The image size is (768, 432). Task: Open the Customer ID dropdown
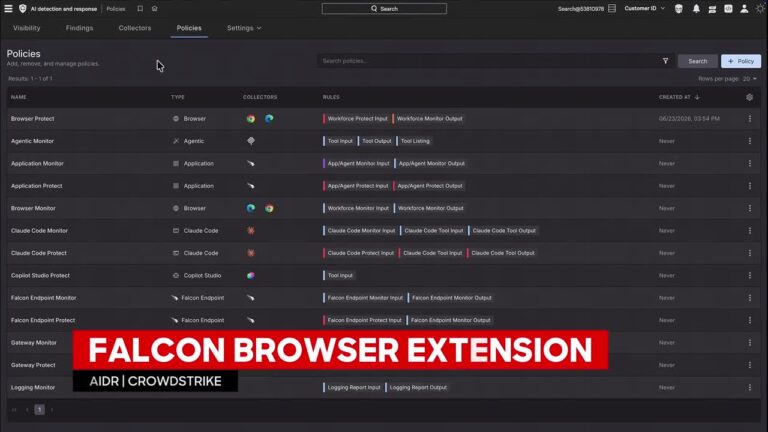(645, 9)
